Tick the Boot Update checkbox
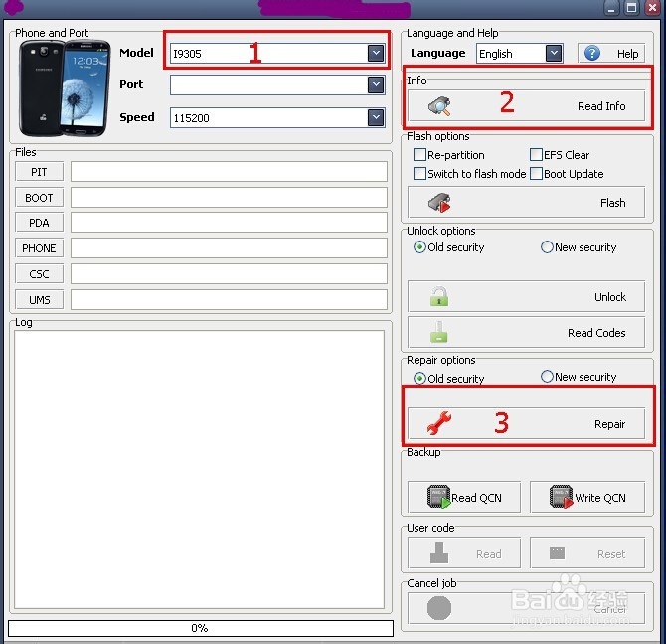This screenshot has width=666, height=644. tap(536, 173)
